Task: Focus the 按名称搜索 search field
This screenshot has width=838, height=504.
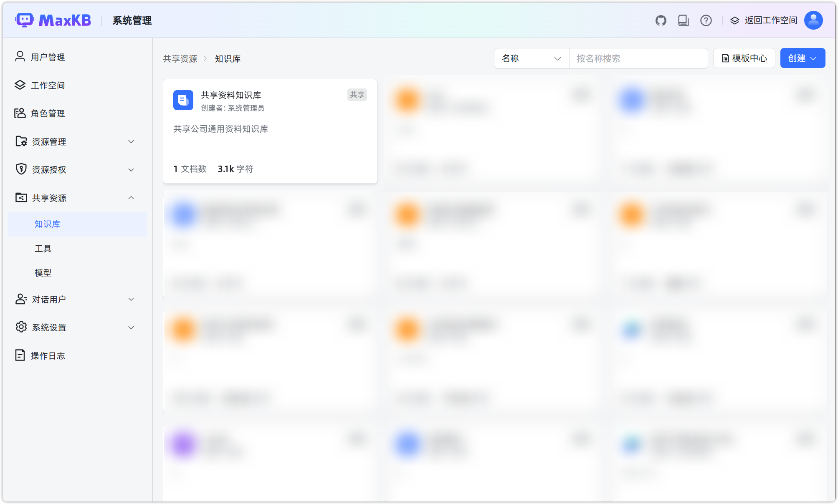Action: click(638, 58)
